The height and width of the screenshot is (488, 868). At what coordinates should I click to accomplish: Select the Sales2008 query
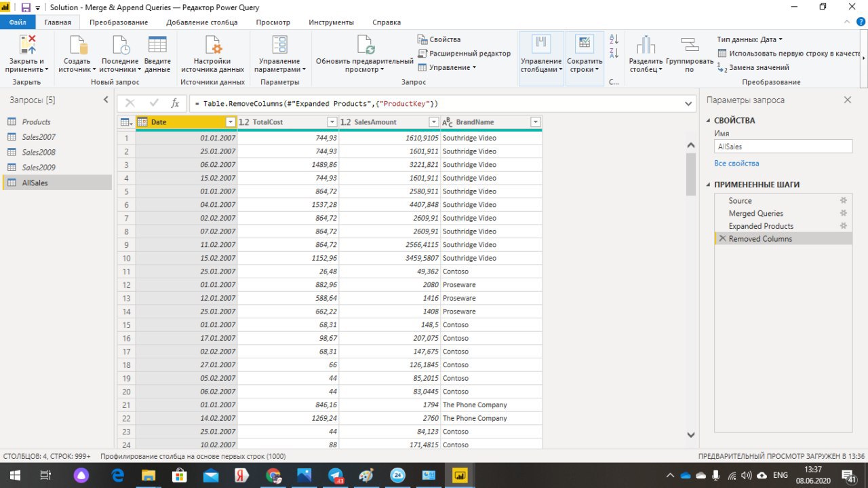56,152
